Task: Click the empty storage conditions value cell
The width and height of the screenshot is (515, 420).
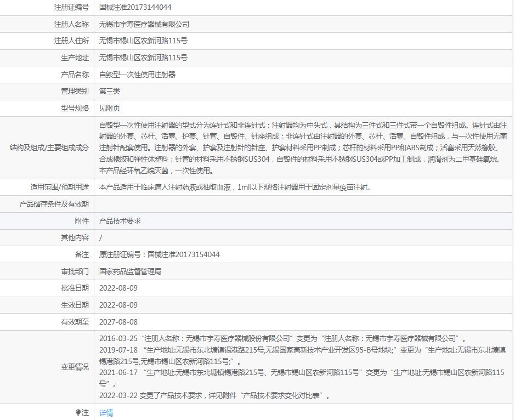Action: (303, 205)
